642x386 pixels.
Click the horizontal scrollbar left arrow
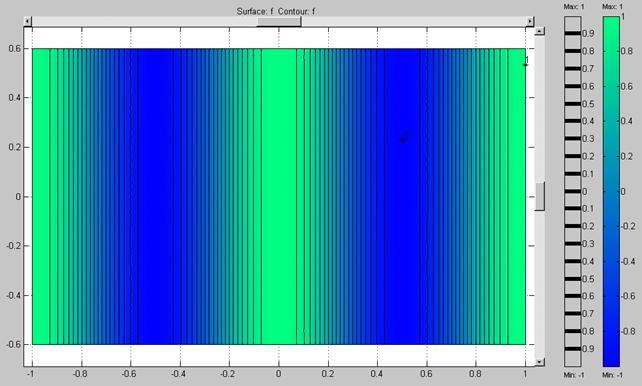point(27,21)
